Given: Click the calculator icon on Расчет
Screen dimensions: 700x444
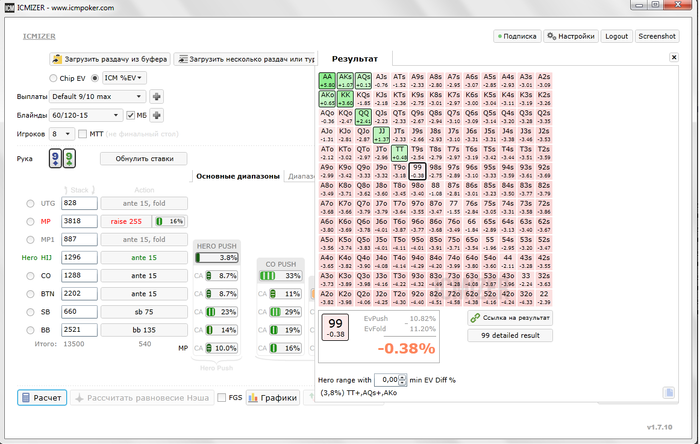Looking at the screenshot, I should tap(26, 398).
